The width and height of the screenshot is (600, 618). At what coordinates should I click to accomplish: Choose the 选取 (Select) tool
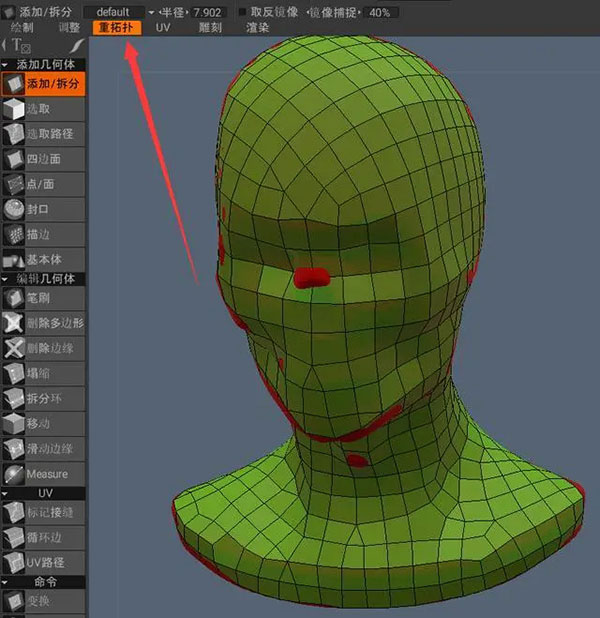point(44,108)
